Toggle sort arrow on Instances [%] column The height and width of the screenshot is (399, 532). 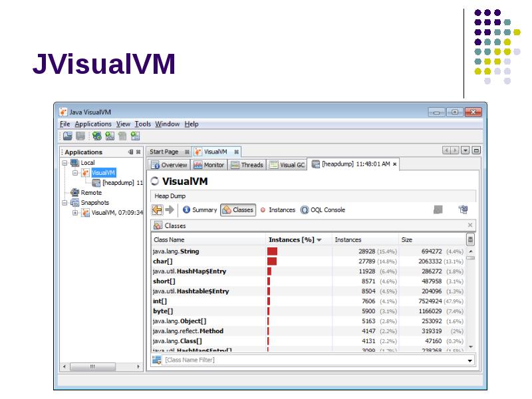point(319,240)
